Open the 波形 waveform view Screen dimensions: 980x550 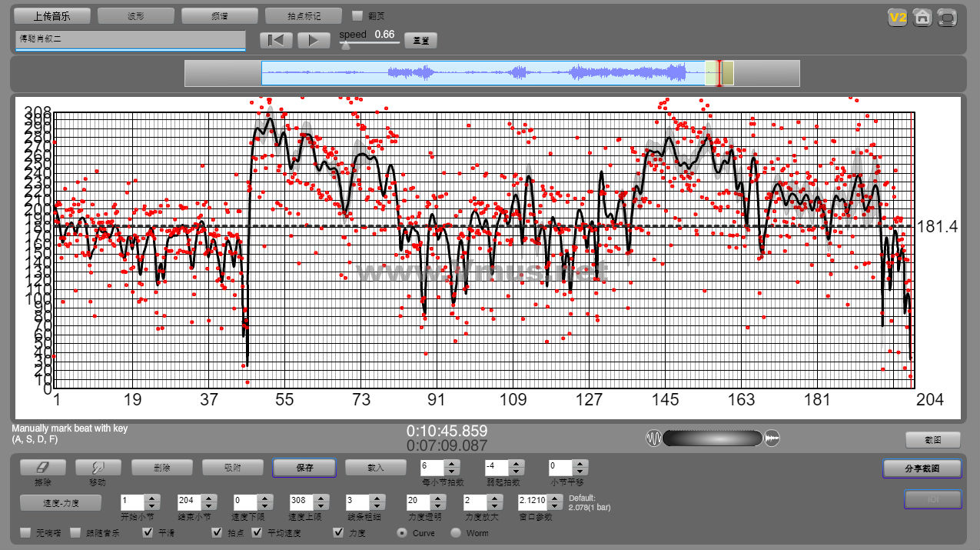point(136,15)
